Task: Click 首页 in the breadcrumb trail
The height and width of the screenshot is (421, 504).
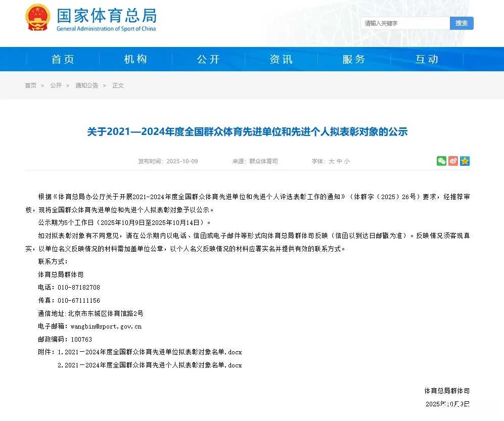Action: [31, 85]
